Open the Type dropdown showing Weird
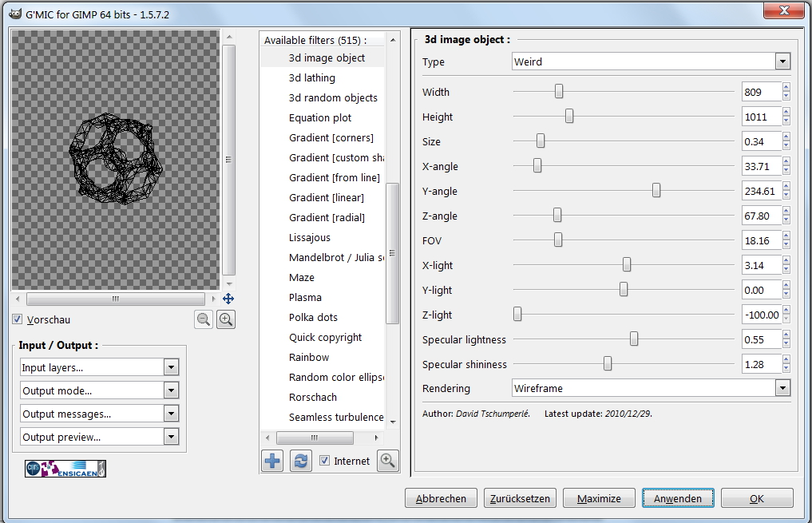Viewport: 812px width, 523px height. tap(651, 61)
